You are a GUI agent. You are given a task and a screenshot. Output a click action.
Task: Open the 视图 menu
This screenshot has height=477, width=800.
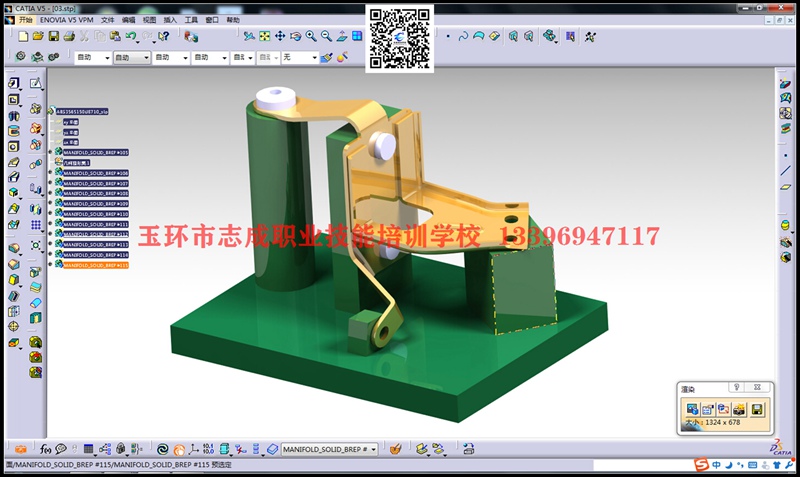click(x=149, y=20)
